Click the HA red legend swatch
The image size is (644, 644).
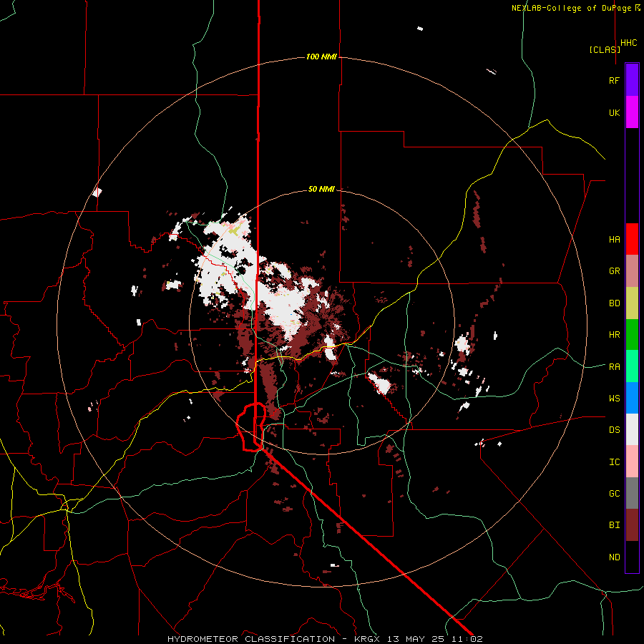[632, 239]
